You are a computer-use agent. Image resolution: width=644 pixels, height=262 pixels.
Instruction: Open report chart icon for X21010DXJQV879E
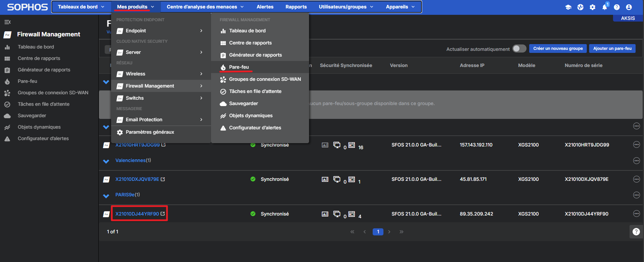(325, 179)
